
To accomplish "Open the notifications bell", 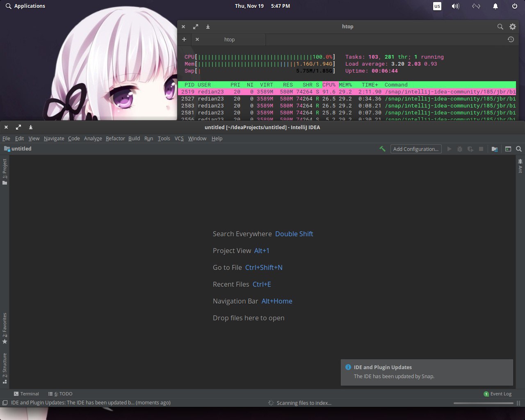I will (495, 6).
